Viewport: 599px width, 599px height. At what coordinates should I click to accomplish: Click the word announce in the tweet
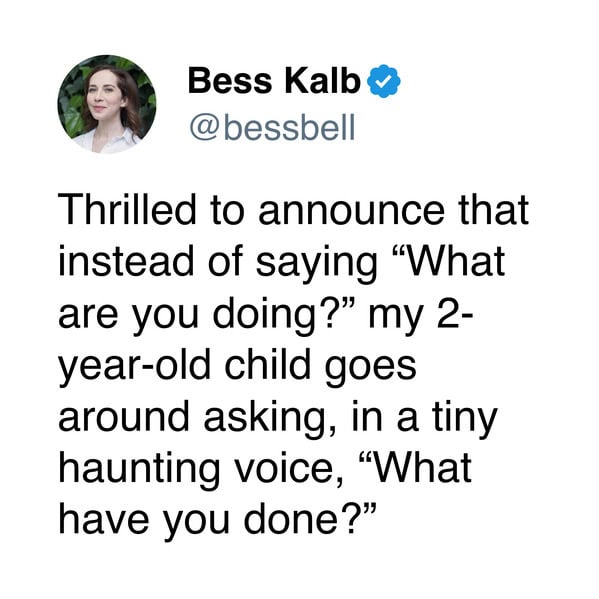coord(351,212)
